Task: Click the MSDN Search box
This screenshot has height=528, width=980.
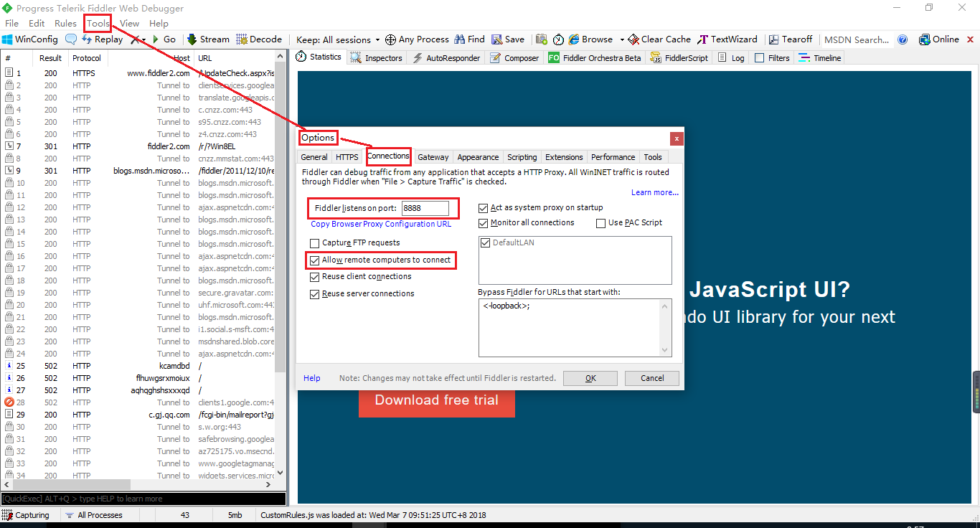Action: point(857,39)
